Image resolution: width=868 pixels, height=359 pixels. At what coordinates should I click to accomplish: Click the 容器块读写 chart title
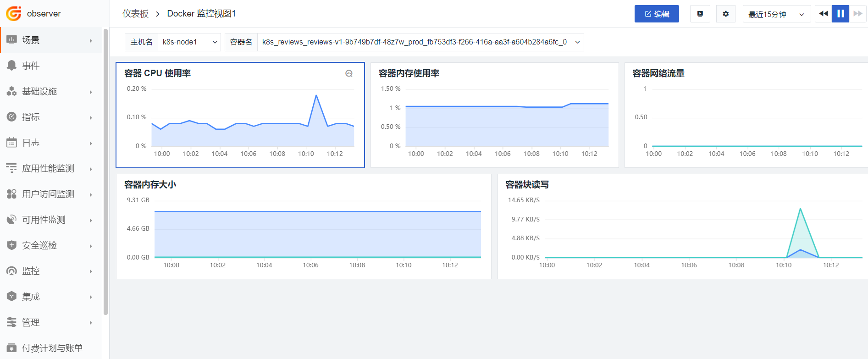coord(527,185)
